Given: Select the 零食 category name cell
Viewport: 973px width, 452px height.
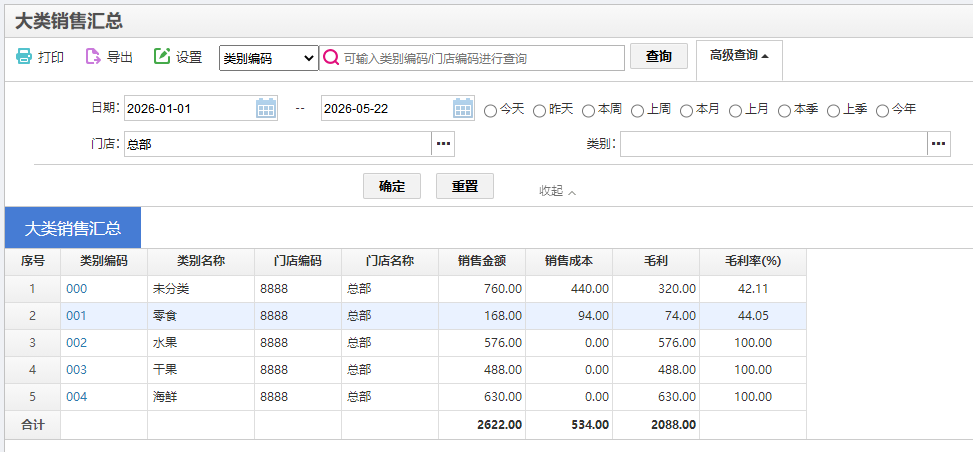Looking at the screenshot, I should click(x=201, y=316).
